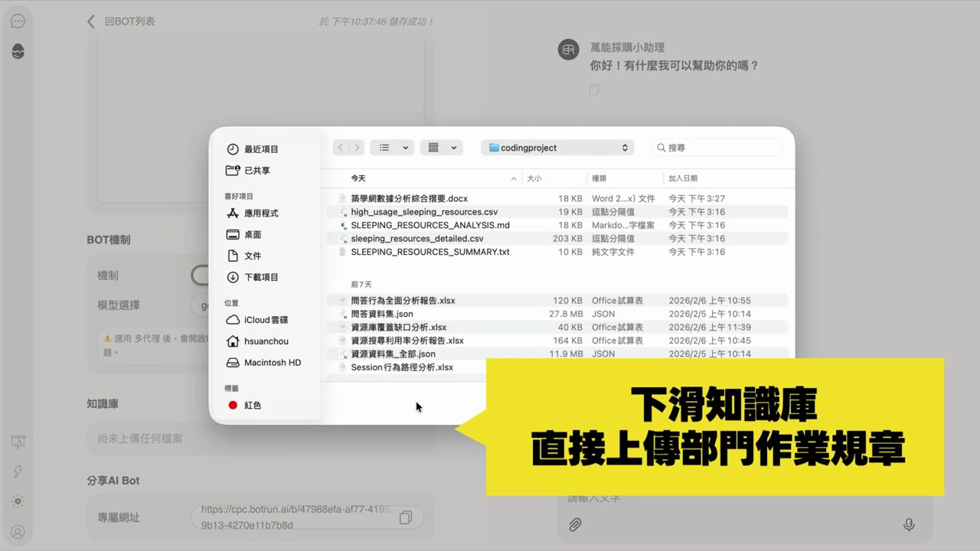Open the codingproject folder path popup
This screenshot has width=980, height=551.
pos(557,148)
